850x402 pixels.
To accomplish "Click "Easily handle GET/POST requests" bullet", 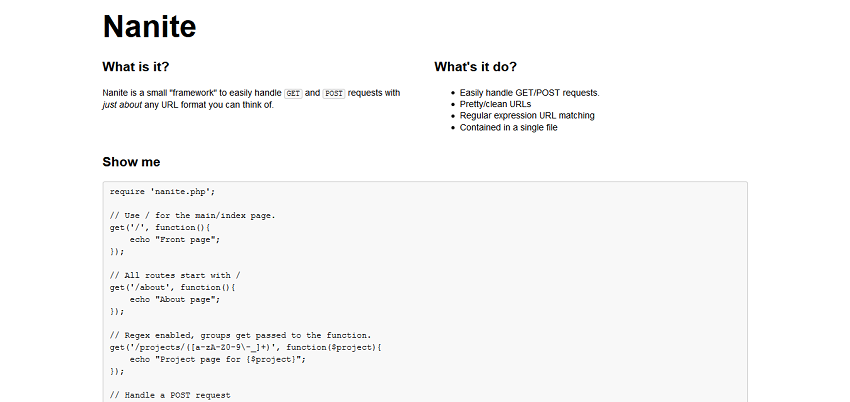I will 530,93.
